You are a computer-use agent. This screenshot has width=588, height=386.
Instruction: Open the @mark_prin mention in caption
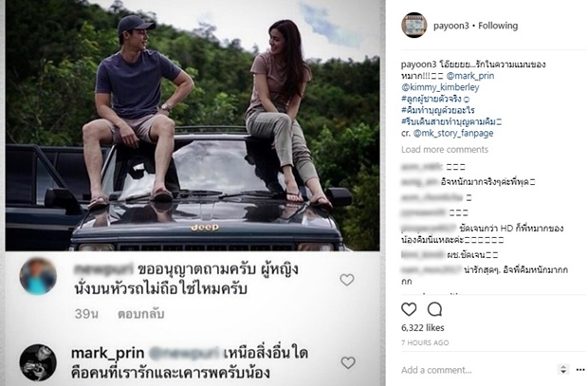[x=470, y=76]
